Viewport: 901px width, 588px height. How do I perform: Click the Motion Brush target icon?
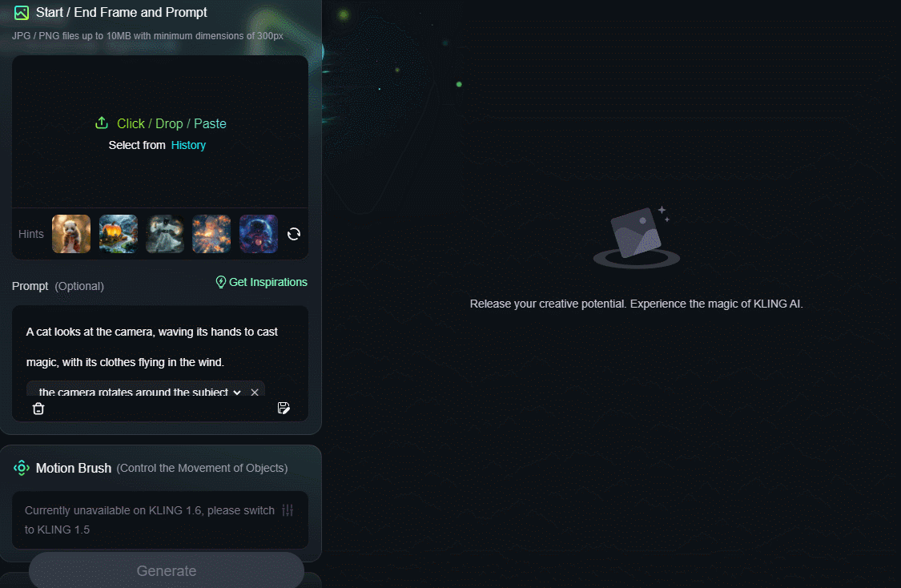(x=22, y=468)
